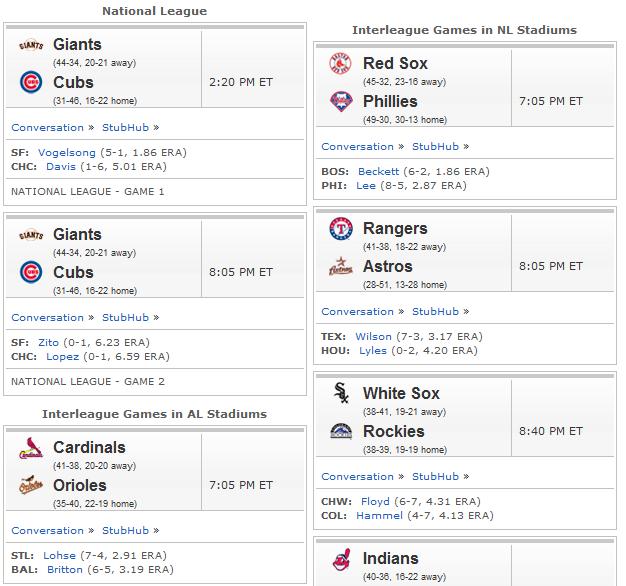Open StubHub link for Red Sox-Phillies game
The height and width of the screenshot is (586, 626).
pos(435,147)
